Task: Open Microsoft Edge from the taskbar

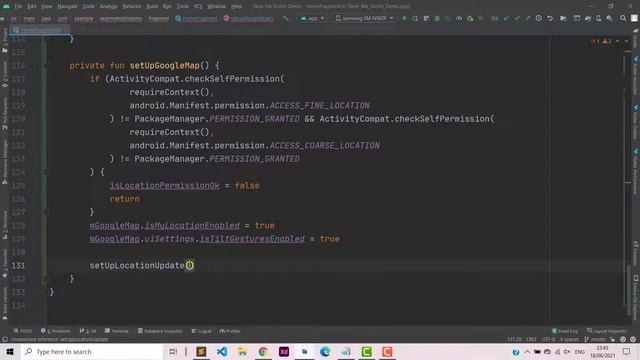Action: (x=325, y=351)
